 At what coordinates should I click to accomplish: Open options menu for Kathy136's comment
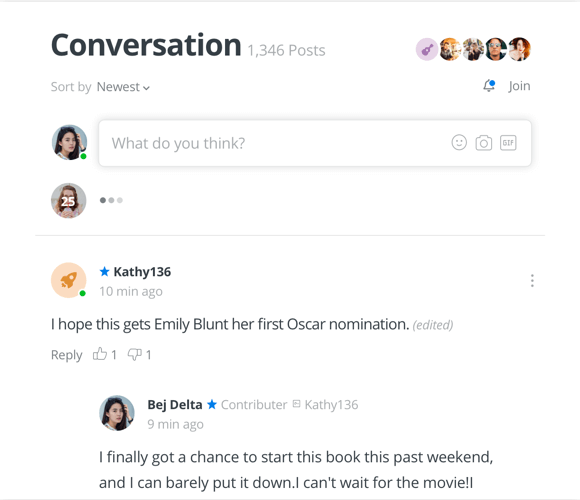532,281
